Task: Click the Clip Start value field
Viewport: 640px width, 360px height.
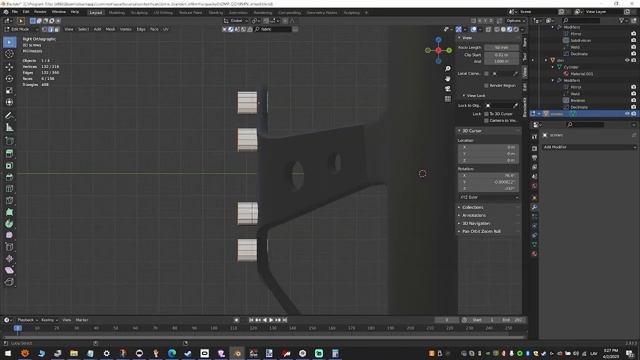Action: (501, 55)
